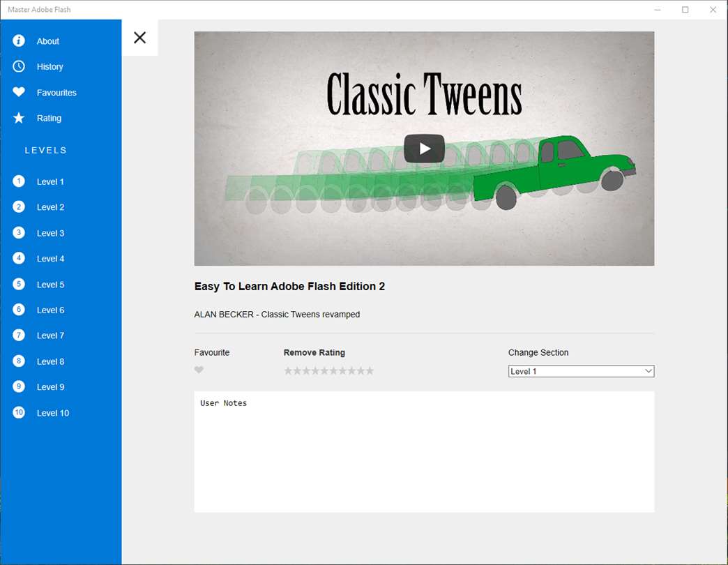The width and height of the screenshot is (728, 565).
Task: Go to Level 1 numbered circle icon
Action: click(x=19, y=181)
